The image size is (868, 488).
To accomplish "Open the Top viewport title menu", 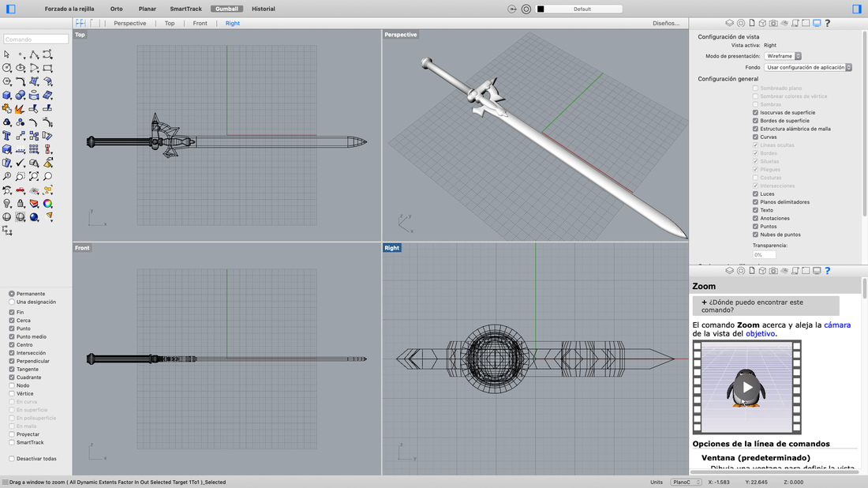I will point(80,34).
